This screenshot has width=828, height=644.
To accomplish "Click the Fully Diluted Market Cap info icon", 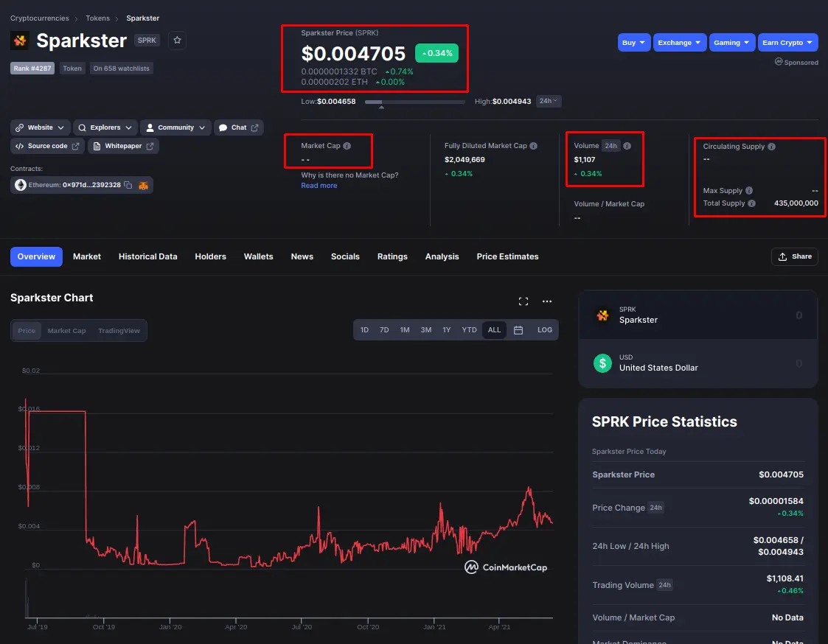I will (x=533, y=146).
